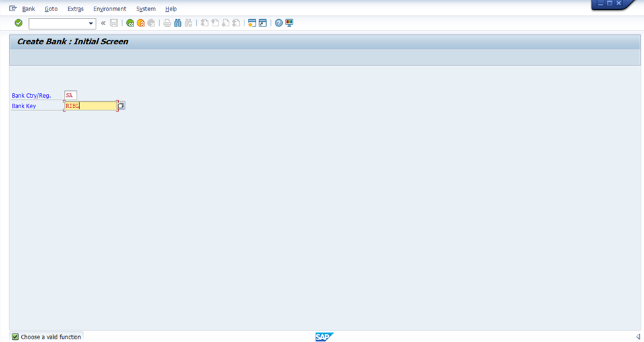Collapse command field with double-chevron icon

tap(103, 23)
